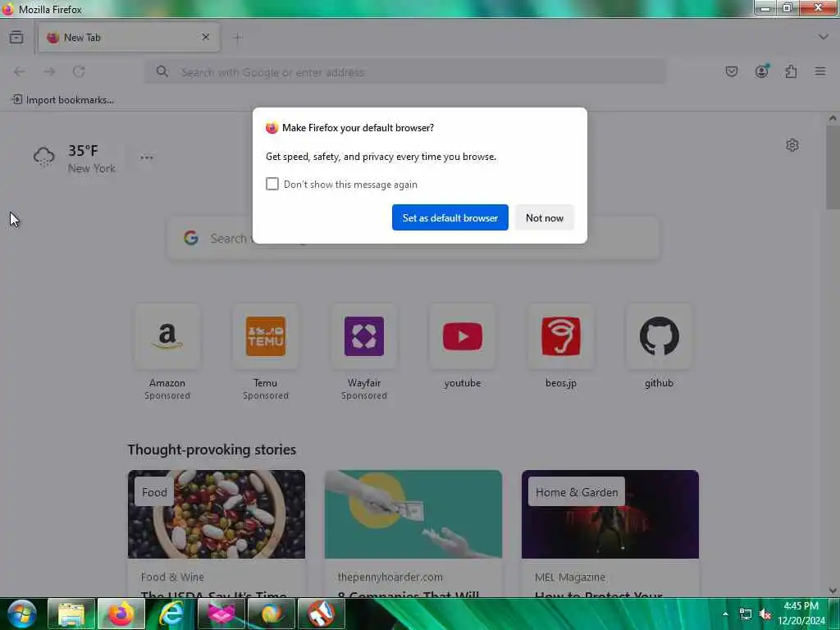The image size is (840, 630).
Task: Expand the list all tabs chevron
Action: (x=823, y=37)
